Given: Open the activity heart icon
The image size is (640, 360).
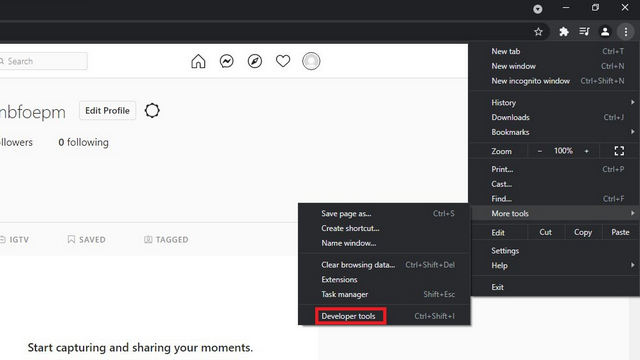Looking at the screenshot, I should point(283,61).
